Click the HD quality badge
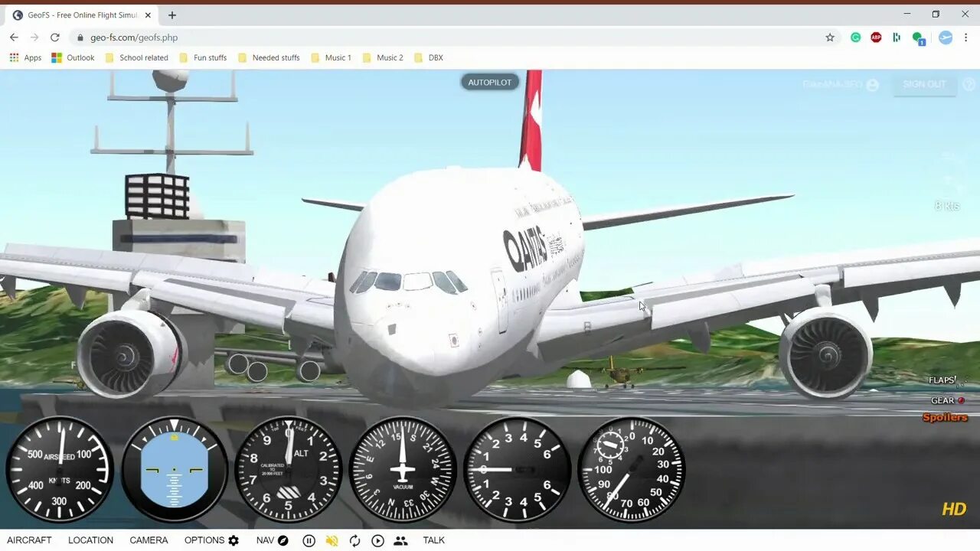Screen dimensions: 980x551 coord(954,509)
